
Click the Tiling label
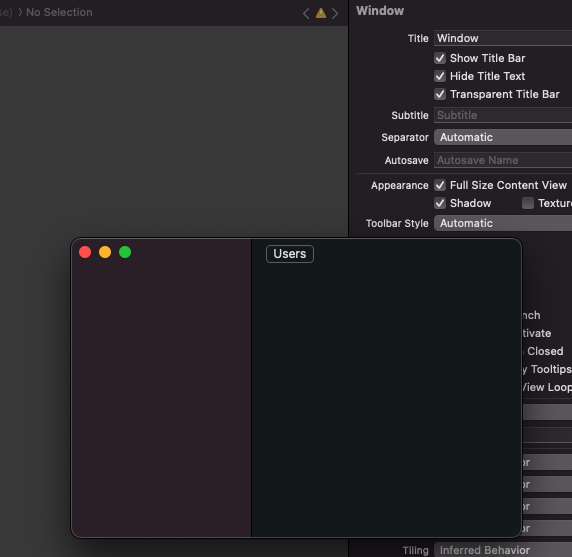coord(415,550)
